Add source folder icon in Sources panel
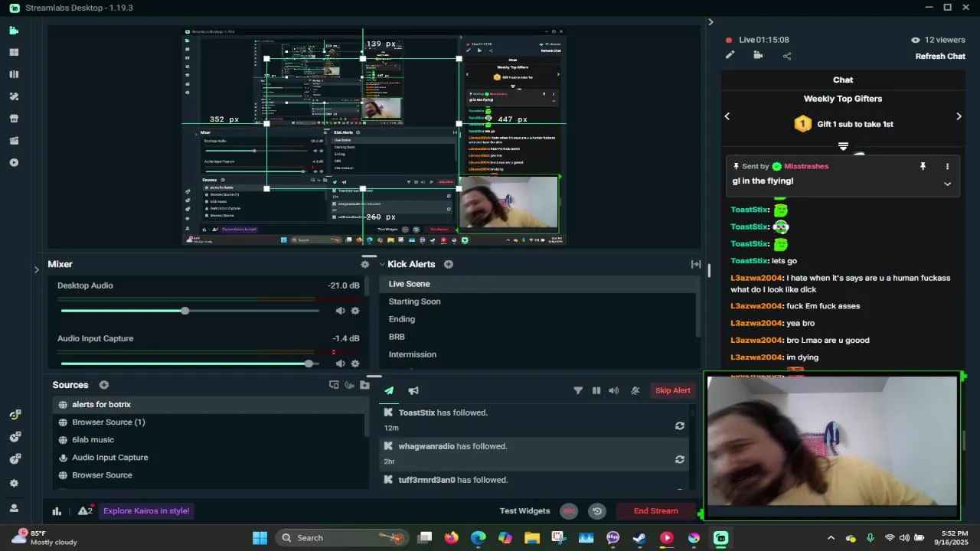Screen dimensions: 980x551 [364, 385]
